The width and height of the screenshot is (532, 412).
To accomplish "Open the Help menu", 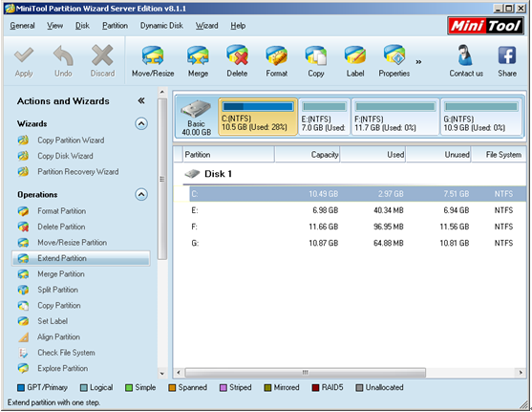I will click(x=238, y=26).
